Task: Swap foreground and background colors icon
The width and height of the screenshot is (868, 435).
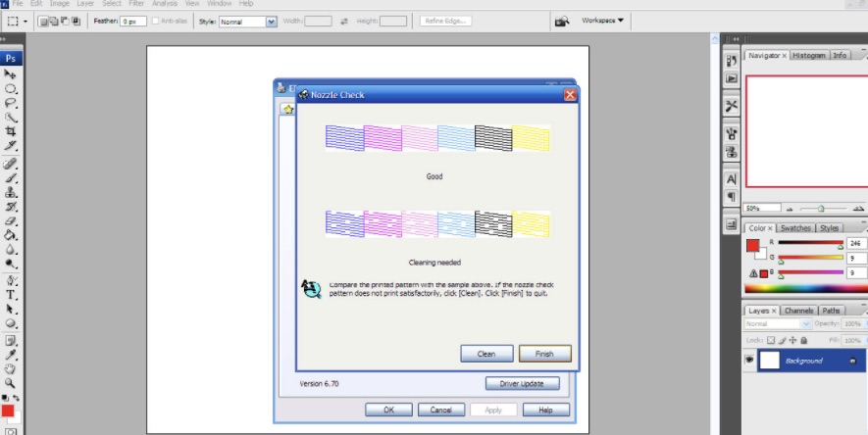Action: [x=16, y=398]
